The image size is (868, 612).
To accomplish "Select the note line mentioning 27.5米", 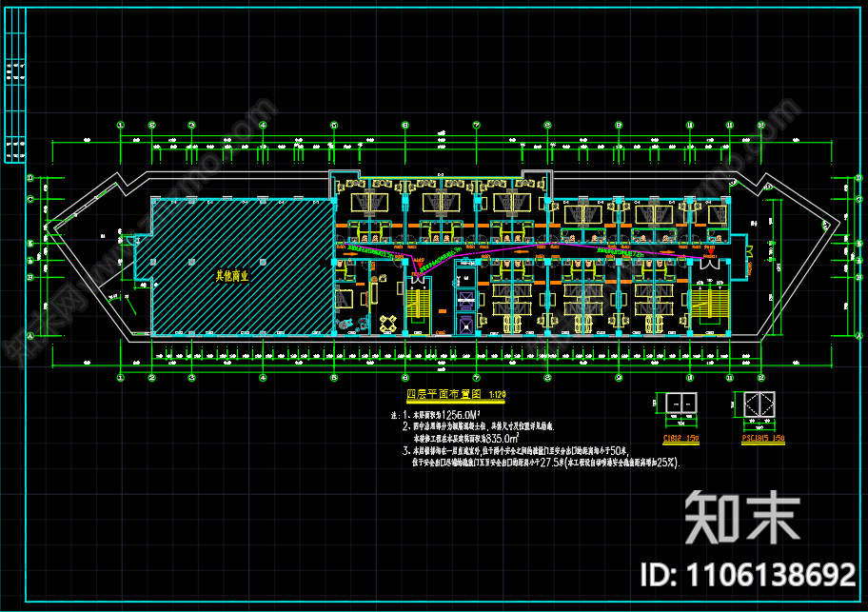I will tap(545, 462).
